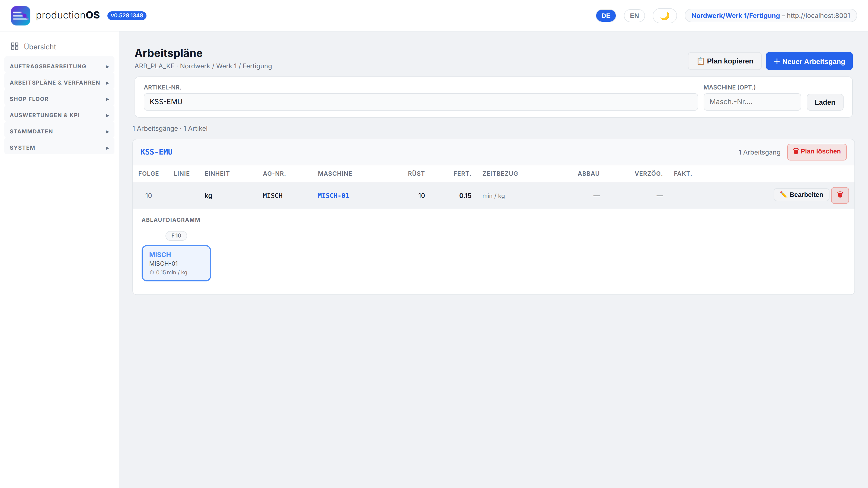Add a new operation with Neuer Arbeitsgang
This screenshot has width=868, height=488.
point(809,61)
